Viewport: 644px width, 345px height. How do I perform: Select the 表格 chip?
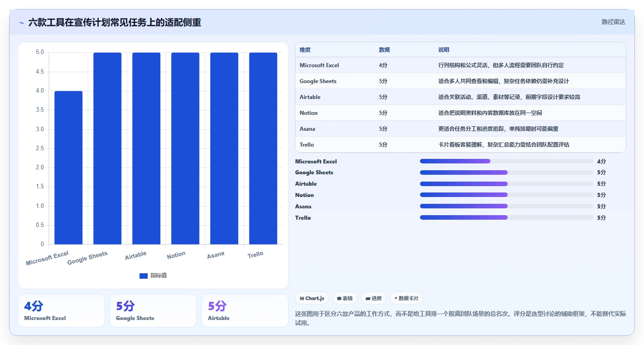coord(345,298)
